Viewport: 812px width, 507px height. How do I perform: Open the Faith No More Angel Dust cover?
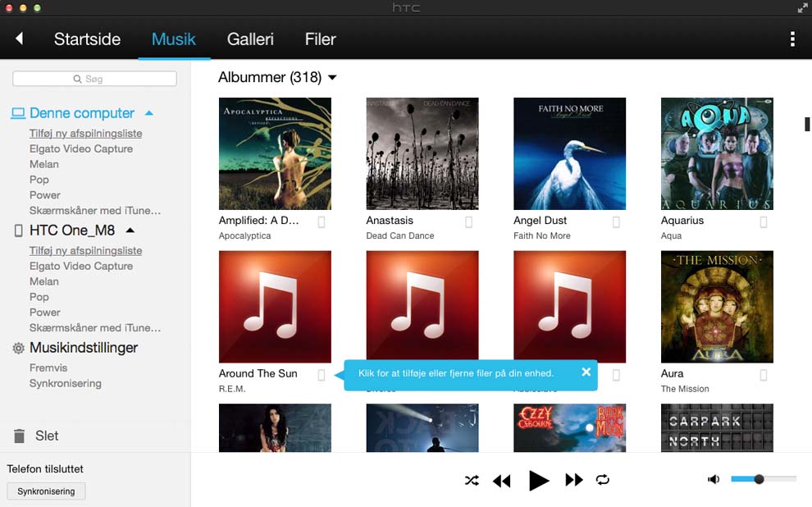570,153
